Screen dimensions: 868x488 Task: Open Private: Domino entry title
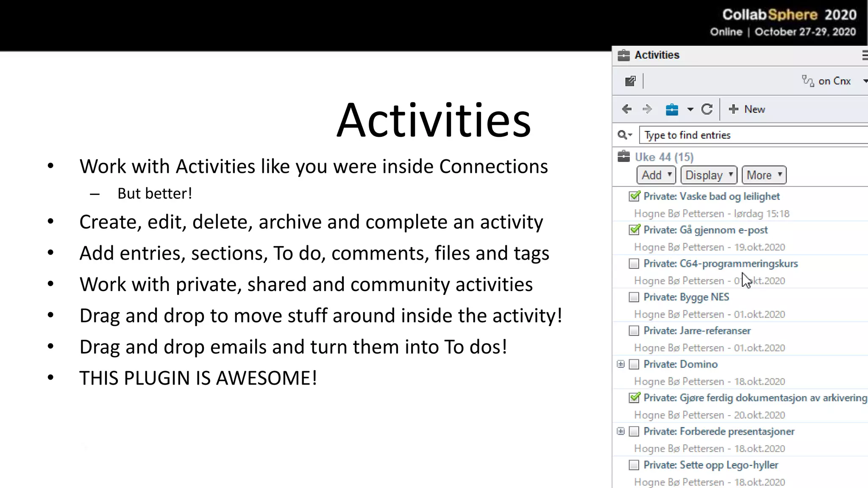click(x=681, y=364)
